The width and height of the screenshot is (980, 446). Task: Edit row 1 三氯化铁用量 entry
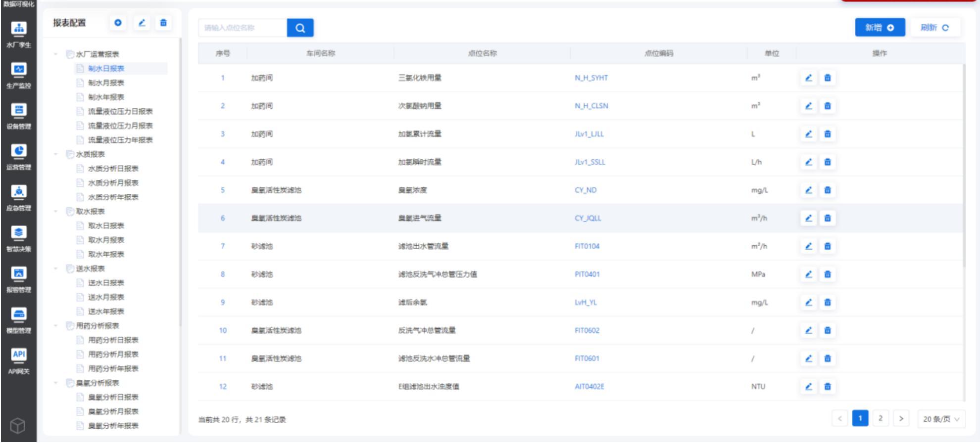[x=808, y=78]
